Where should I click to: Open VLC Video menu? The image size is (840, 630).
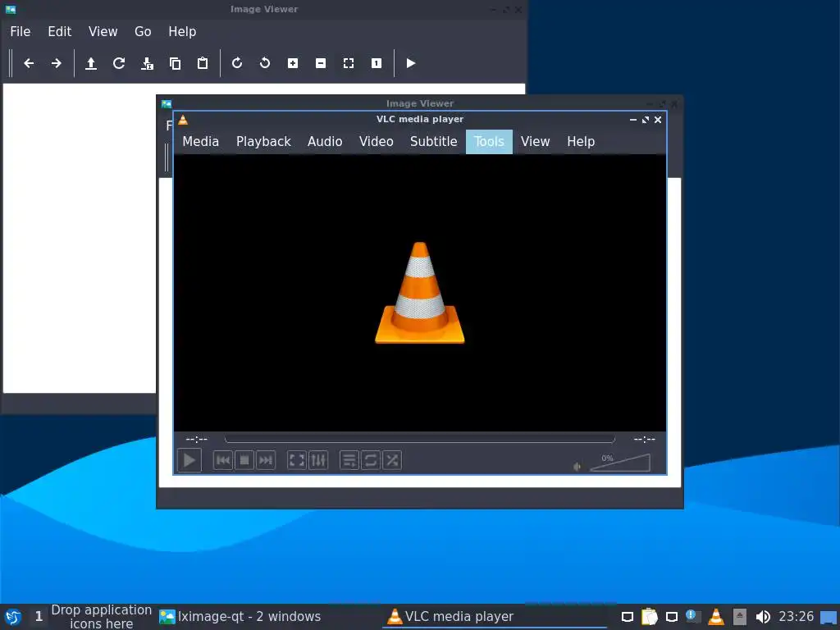376,141
